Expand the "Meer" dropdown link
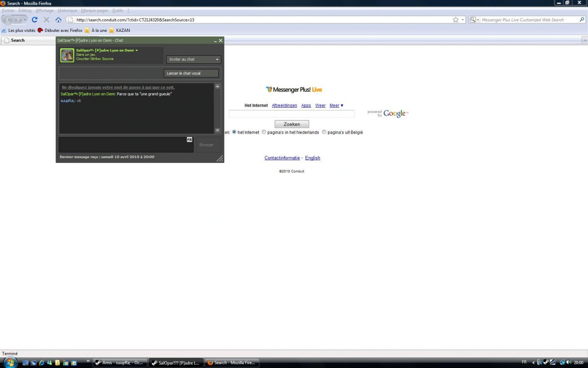The width and height of the screenshot is (588, 368). pos(336,106)
